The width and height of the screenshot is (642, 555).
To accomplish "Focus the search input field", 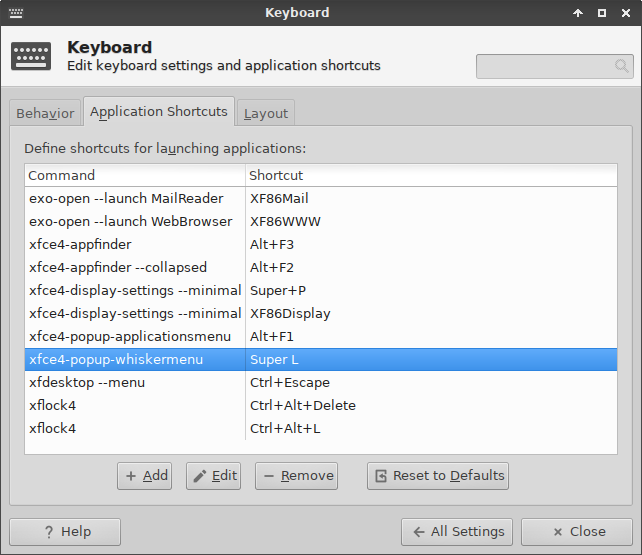I will pos(545,66).
